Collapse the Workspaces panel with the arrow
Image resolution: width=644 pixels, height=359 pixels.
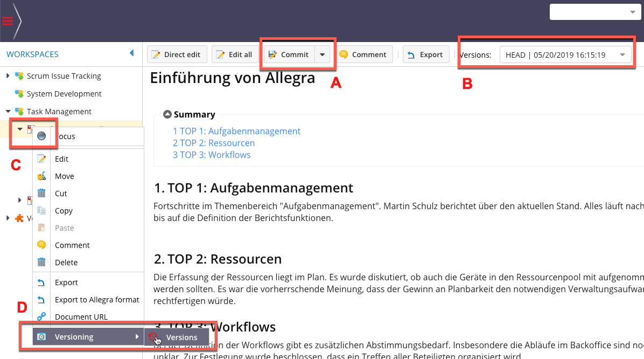[x=132, y=53]
